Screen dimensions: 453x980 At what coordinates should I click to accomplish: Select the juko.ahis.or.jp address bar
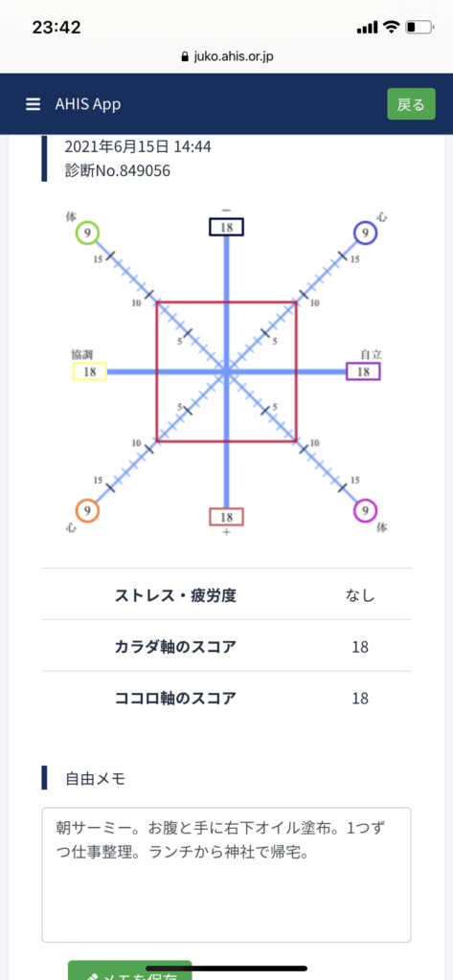coord(226,56)
